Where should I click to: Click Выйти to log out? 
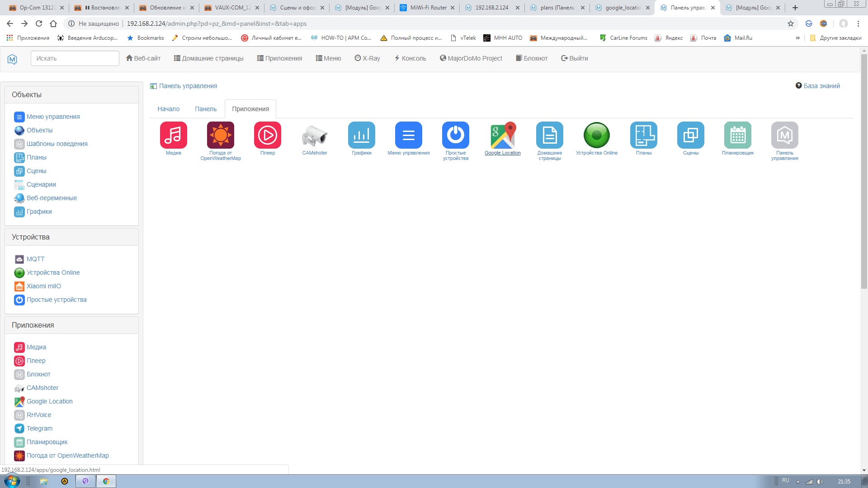pyautogui.click(x=574, y=58)
